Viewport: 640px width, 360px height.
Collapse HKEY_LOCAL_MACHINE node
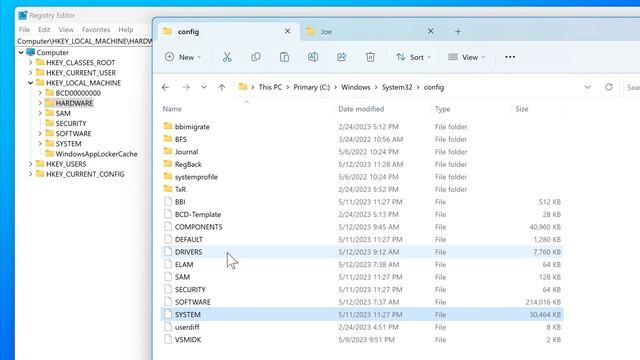coord(31,83)
